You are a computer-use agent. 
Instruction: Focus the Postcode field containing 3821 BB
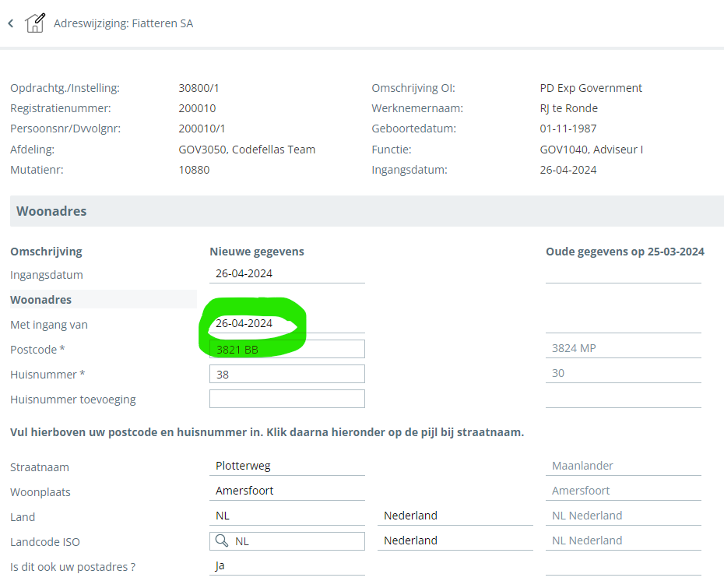[286, 349]
